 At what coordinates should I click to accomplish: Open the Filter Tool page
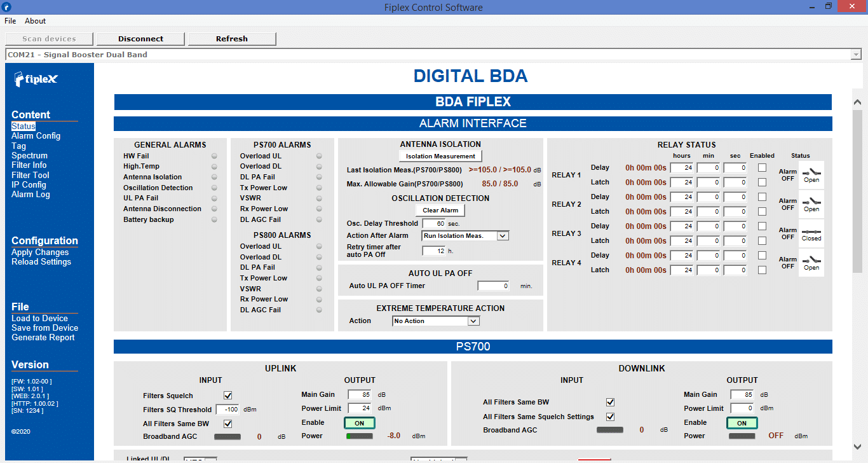pyautogui.click(x=31, y=175)
